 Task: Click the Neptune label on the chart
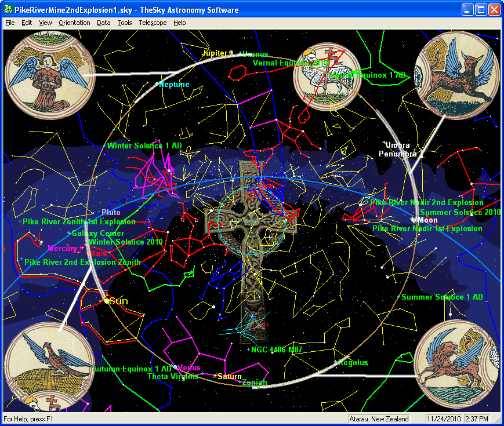click(175, 85)
